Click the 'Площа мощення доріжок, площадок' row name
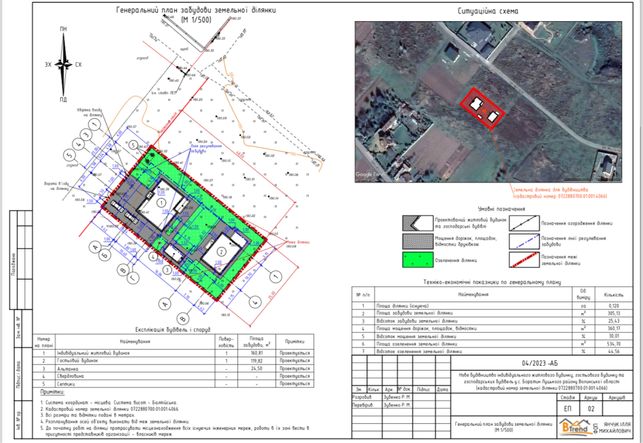The width and height of the screenshot is (643, 443). click(426, 329)
